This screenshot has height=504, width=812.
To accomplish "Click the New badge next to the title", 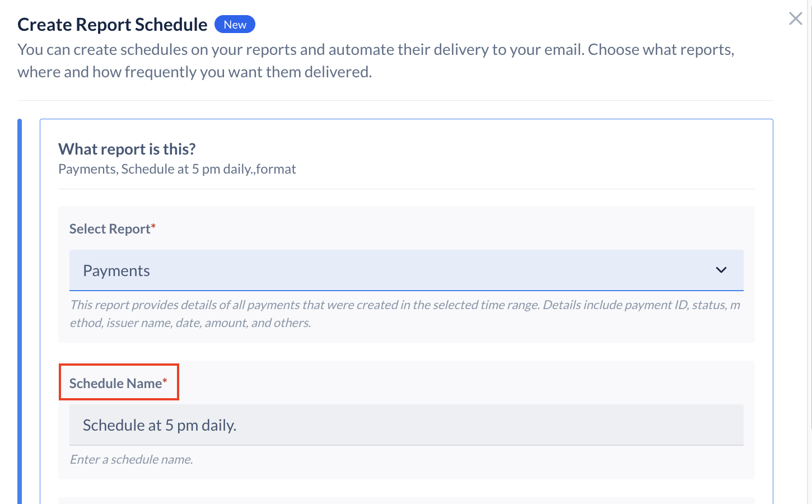I will click(x=235, y=24).
